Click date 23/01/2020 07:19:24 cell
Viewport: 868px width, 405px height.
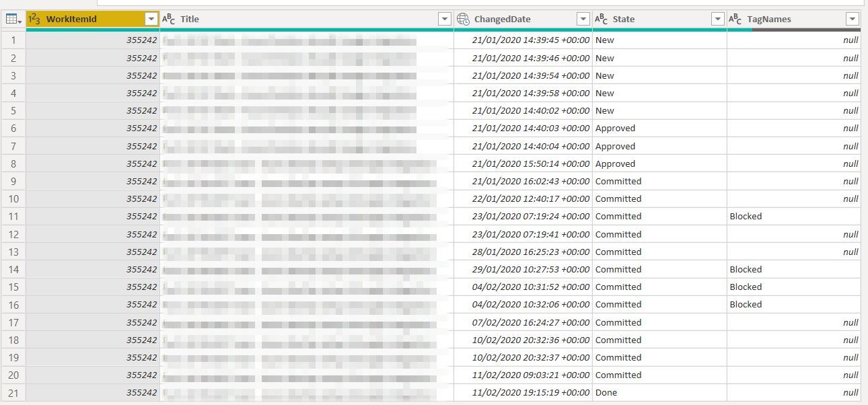(523, 217)
